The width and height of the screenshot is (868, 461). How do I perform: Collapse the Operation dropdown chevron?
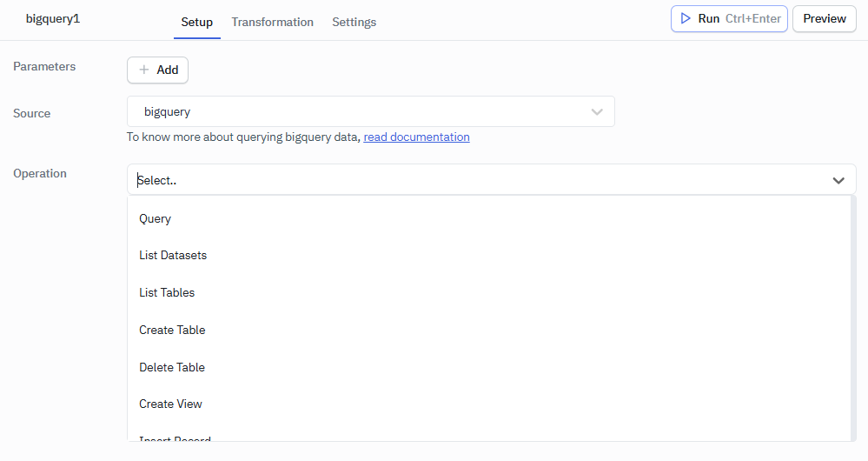tap(838, 180)
